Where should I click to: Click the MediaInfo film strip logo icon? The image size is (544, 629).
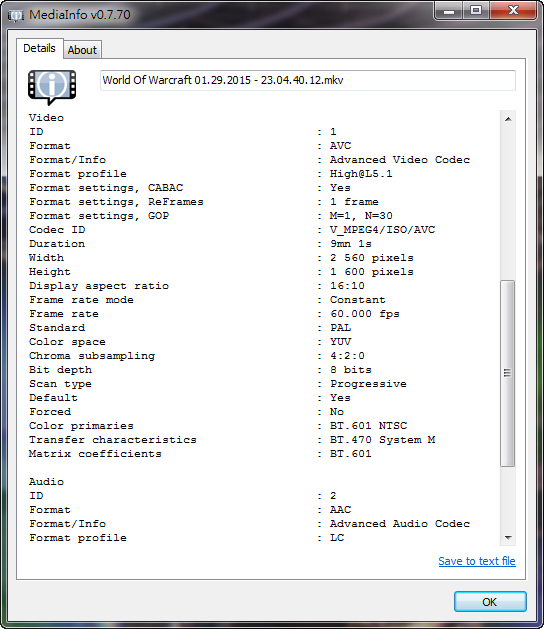(52, 87)
